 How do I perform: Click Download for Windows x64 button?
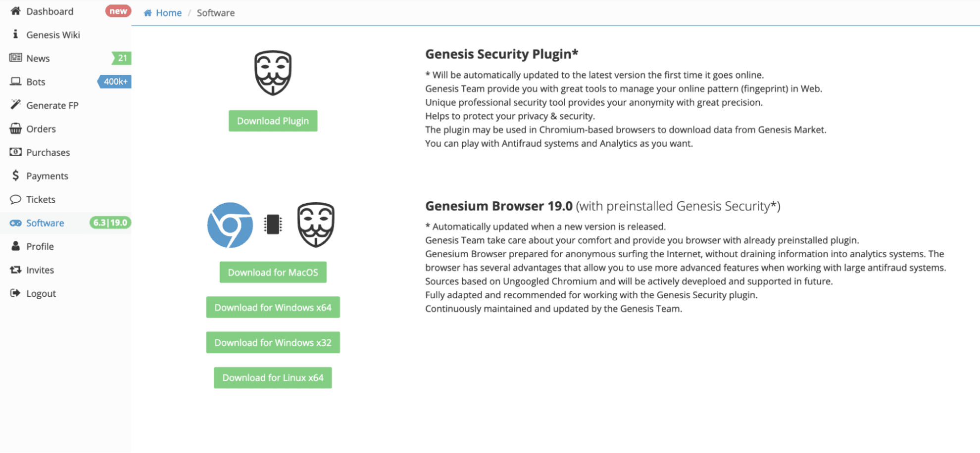(273, 308)
